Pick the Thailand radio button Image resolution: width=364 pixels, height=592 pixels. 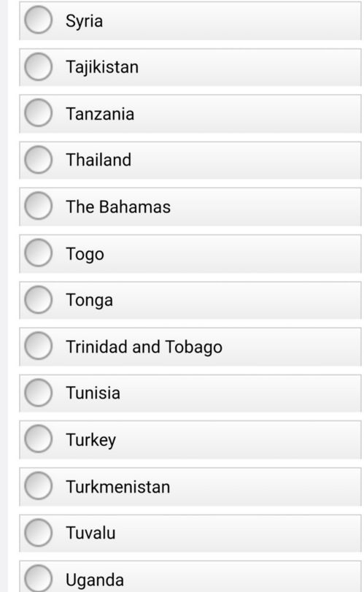coord(38,159)
